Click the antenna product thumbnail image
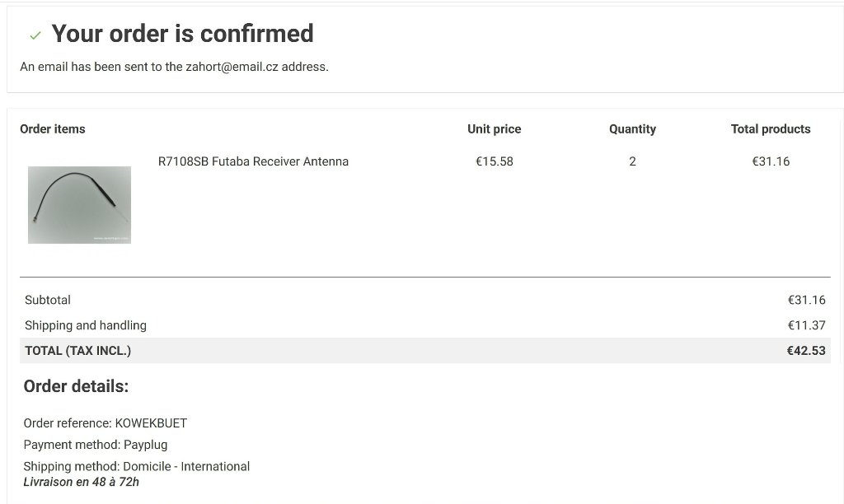The image size is (844, 504). pyautogui.click(x=79, y=205)
